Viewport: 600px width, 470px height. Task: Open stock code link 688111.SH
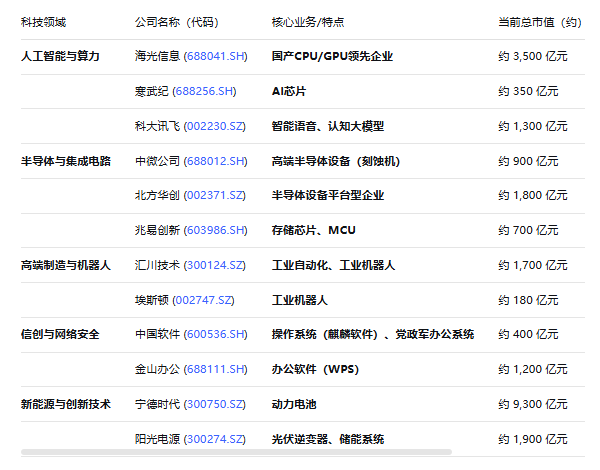tap(215, 369)
